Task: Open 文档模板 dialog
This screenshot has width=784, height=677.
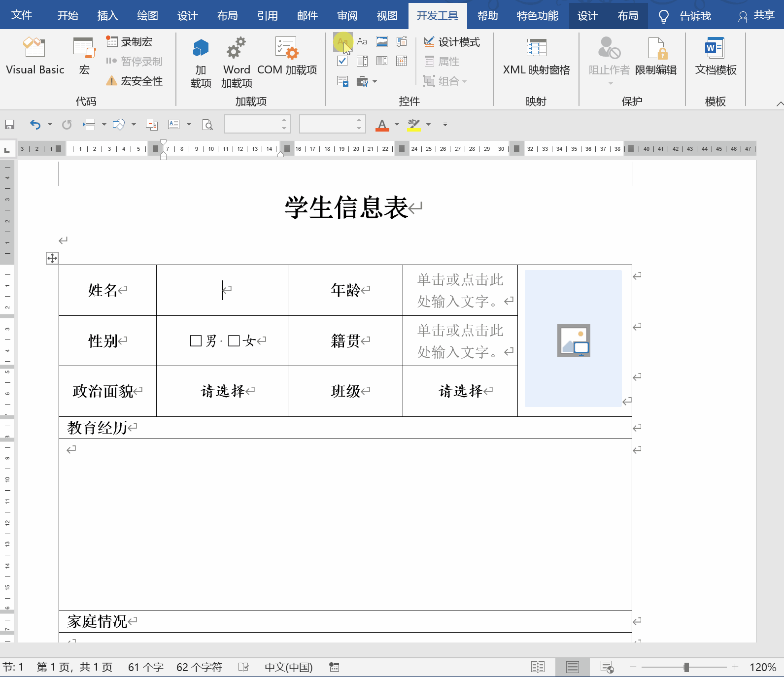Action: [x=716, y=56]
